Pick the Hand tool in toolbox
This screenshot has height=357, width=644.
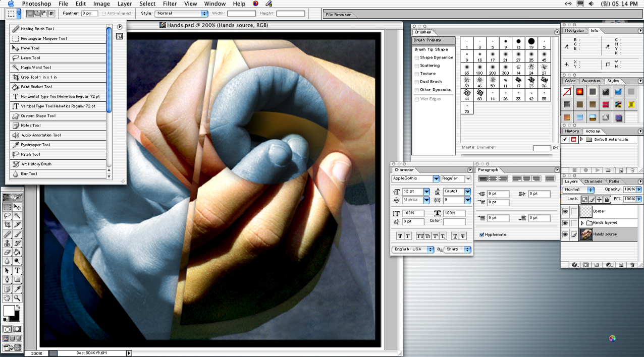pyautogui.click(x=7, y=298)
